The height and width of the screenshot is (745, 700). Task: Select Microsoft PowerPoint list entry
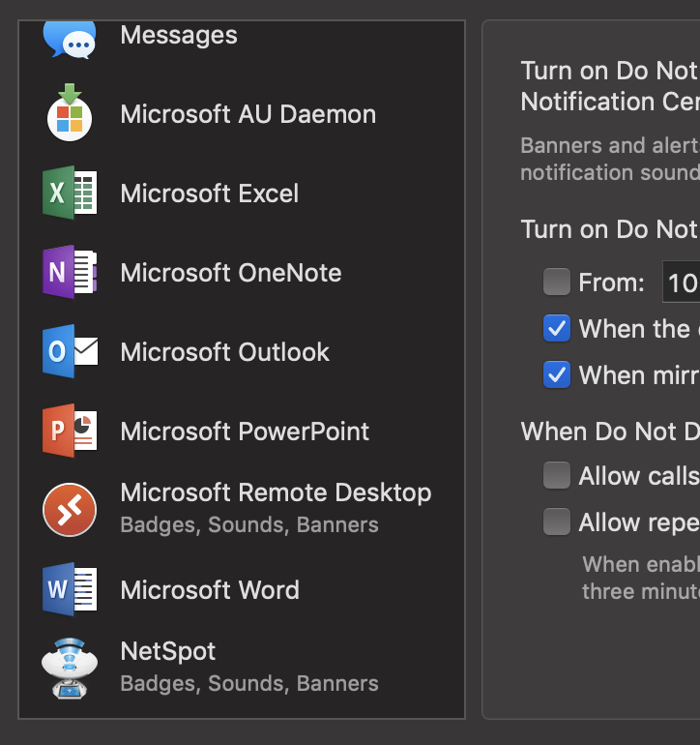245,432
